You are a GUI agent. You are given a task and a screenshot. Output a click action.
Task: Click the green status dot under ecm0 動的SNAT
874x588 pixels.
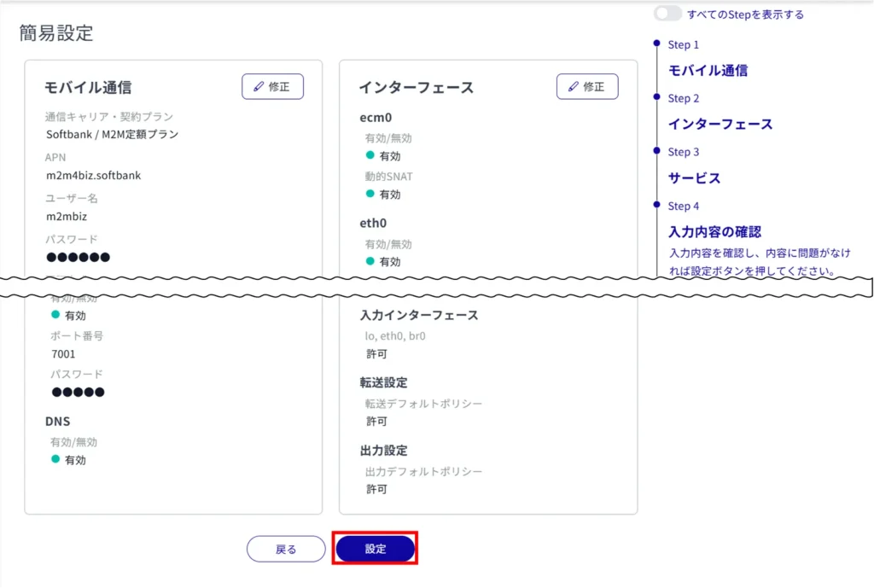tap(370, 194)
